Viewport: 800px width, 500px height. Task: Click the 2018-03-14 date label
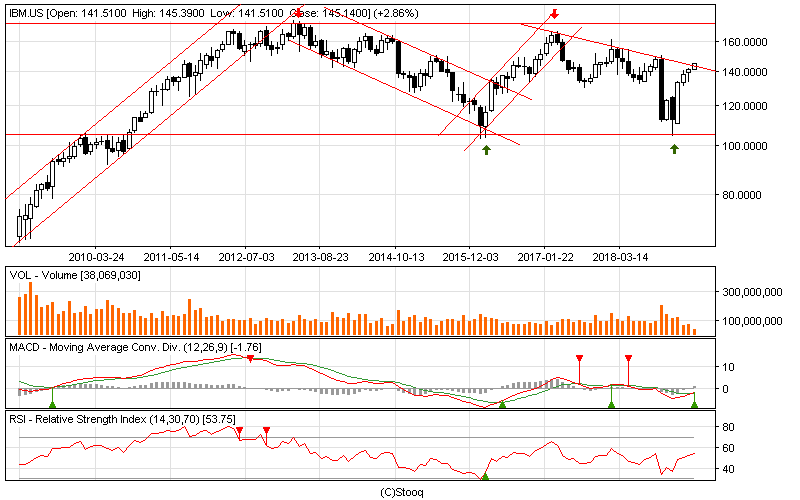[x=620, y=257]
